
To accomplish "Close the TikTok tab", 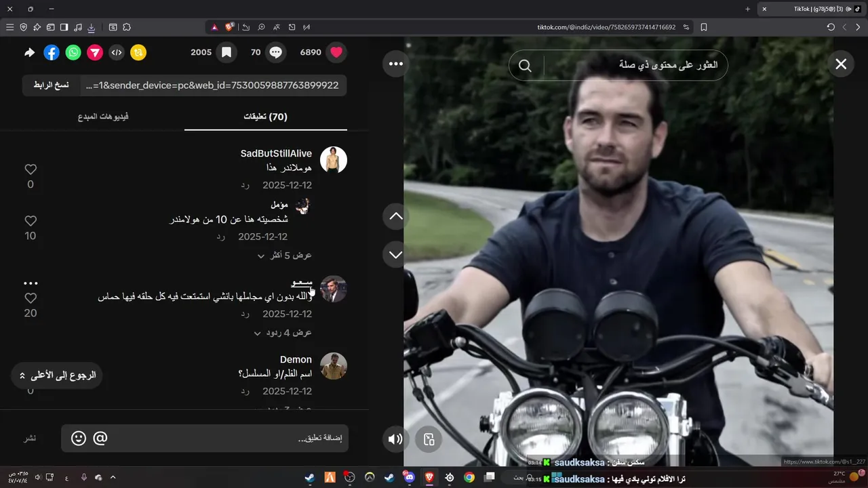I will 764,9.
